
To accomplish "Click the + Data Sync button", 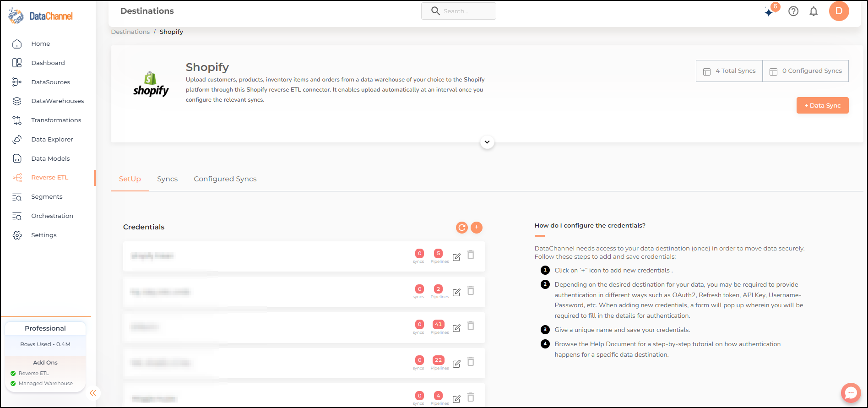I will coord(823,105).
